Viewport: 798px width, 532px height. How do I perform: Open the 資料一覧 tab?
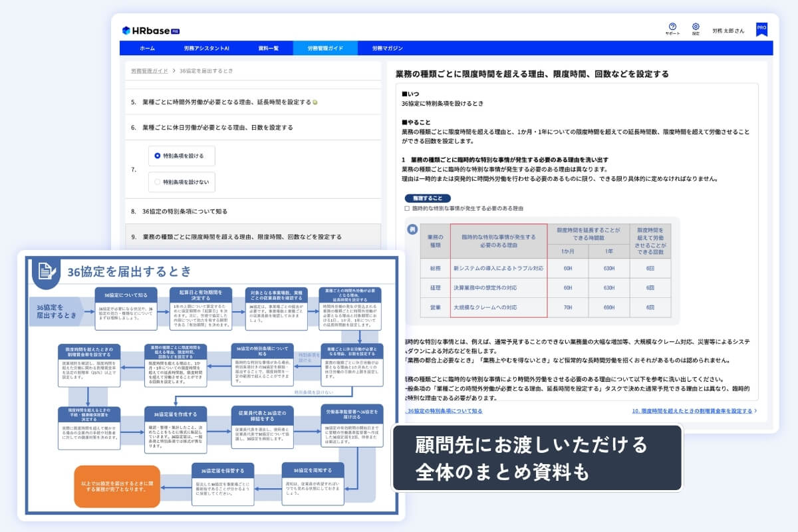tap(268, 49)
